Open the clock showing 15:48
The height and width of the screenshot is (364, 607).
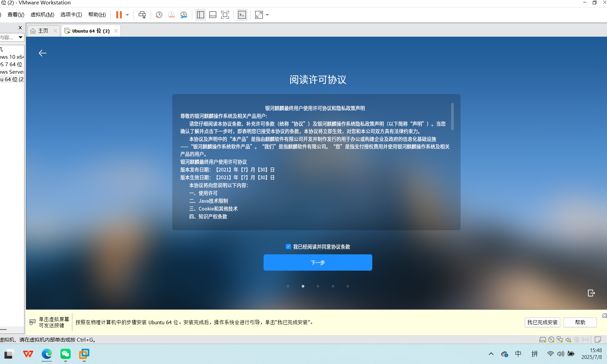pyautogui.click(x=592, y=354)
